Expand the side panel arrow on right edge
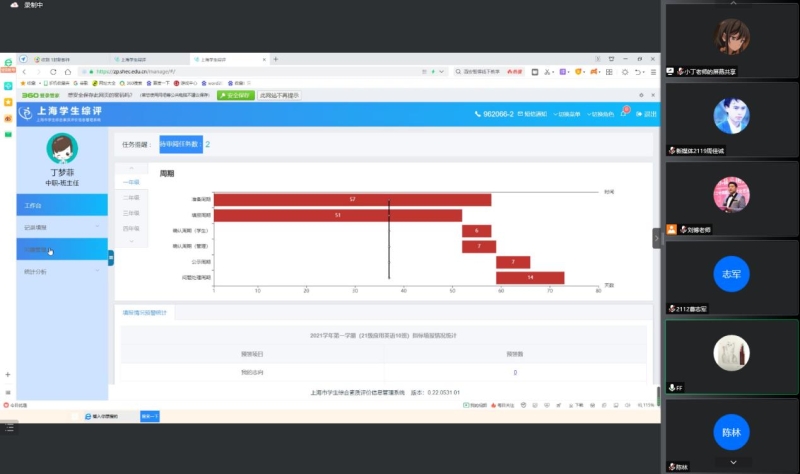The width and height of the screenshot is (800, 474). [x=657, y=238]
